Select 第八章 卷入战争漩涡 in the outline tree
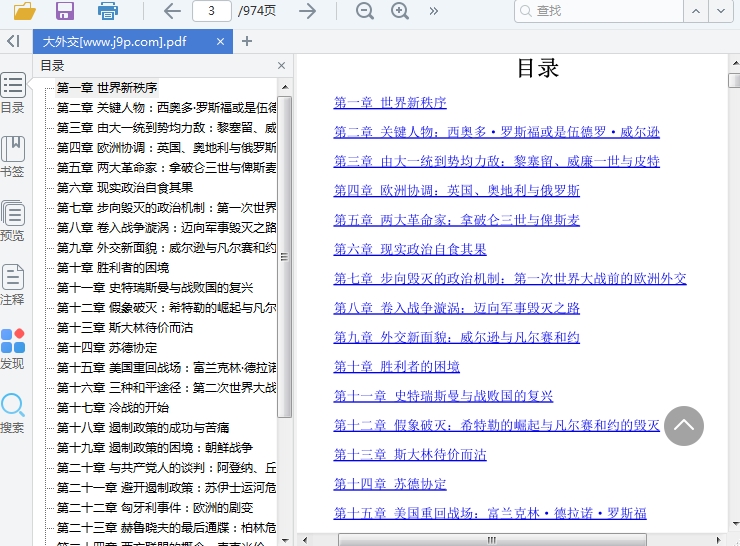The image size is (740, 546). [x=166, y=227]
